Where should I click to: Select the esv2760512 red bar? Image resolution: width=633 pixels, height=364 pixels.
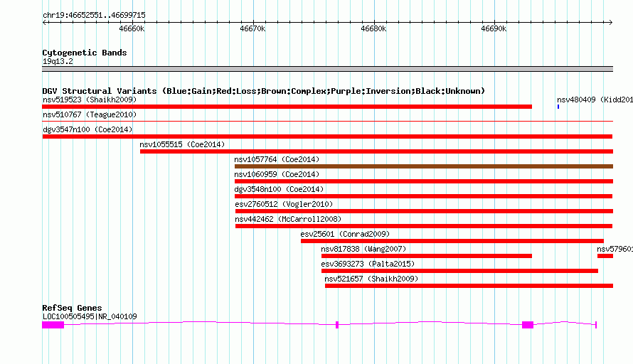(x=425, y=211)
